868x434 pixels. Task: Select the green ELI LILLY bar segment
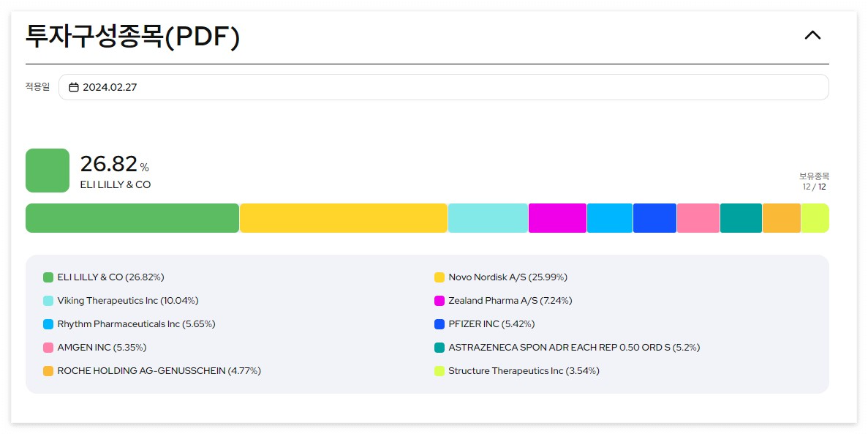(132, 218)
